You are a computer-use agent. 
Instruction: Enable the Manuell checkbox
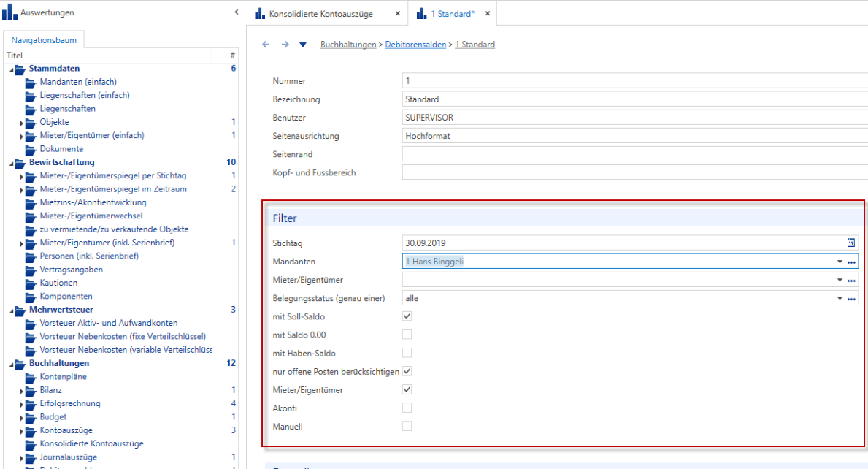click(x=407, y=427)
